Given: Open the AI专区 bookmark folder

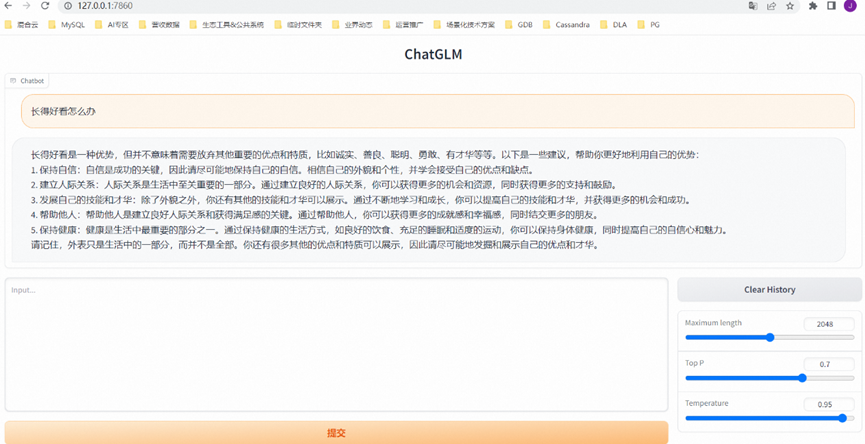Looking at the screenshot, I should 112,25.
